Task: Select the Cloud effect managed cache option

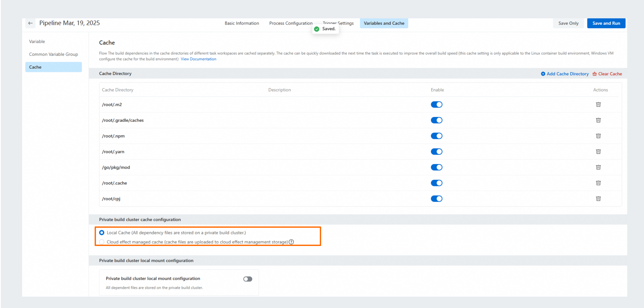Action: [102, 242]
